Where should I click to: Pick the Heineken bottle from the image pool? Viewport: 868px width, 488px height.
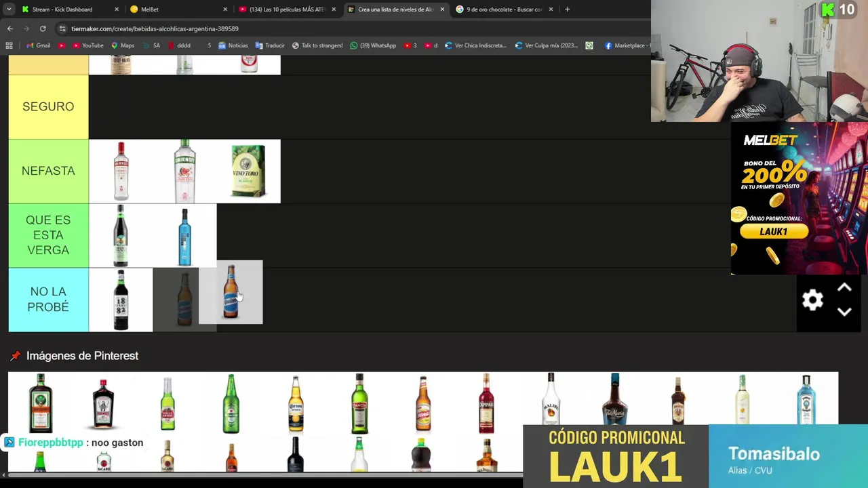(231, 403)
